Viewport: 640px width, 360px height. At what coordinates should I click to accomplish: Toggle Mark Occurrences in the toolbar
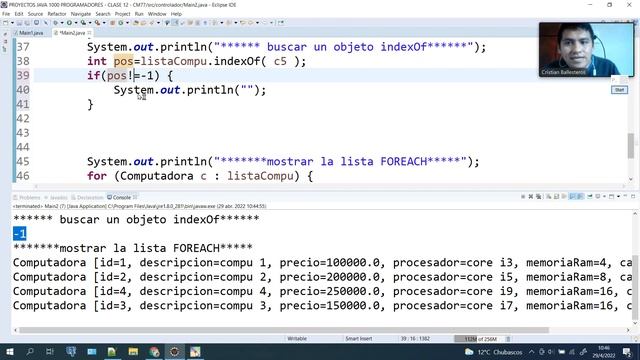pos(175,23)
